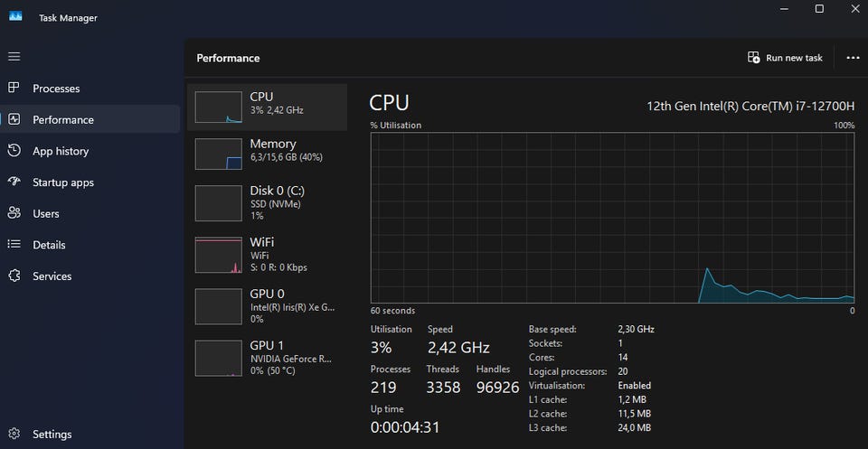The height and width of the screenshot is (449, 868).
Task: Click the Cores value 14
Action: point(623,357)
